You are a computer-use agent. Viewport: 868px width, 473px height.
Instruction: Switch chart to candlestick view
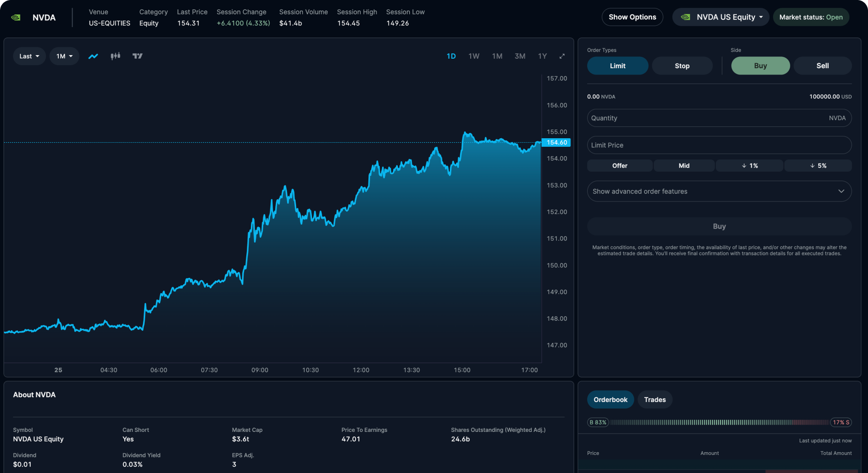[x=115, y=56]
